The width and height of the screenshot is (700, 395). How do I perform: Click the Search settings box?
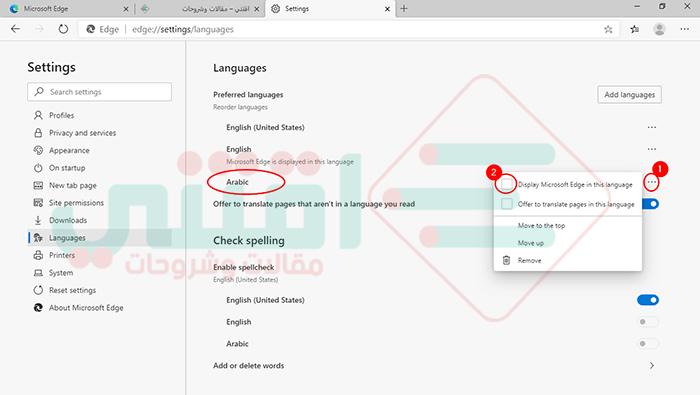pyautogui.click(x=100, y=91)
